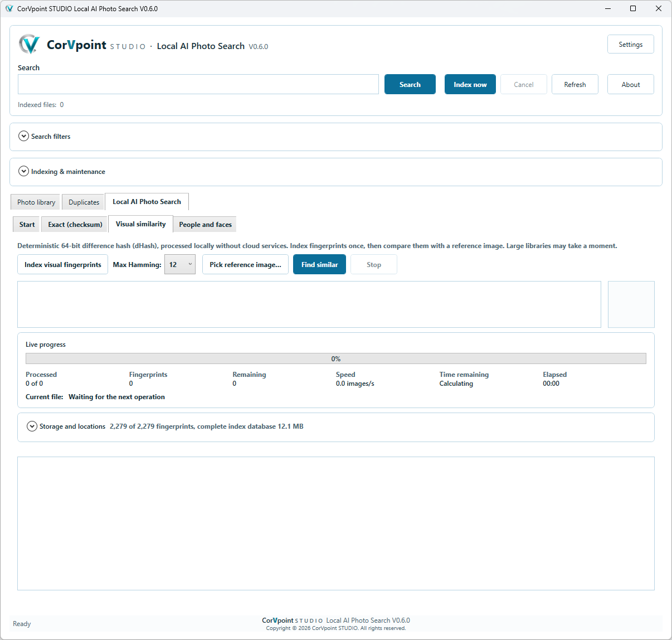This screenshot has height=640, width=672.
Task: Focus the Search text field
Action: 198,84
